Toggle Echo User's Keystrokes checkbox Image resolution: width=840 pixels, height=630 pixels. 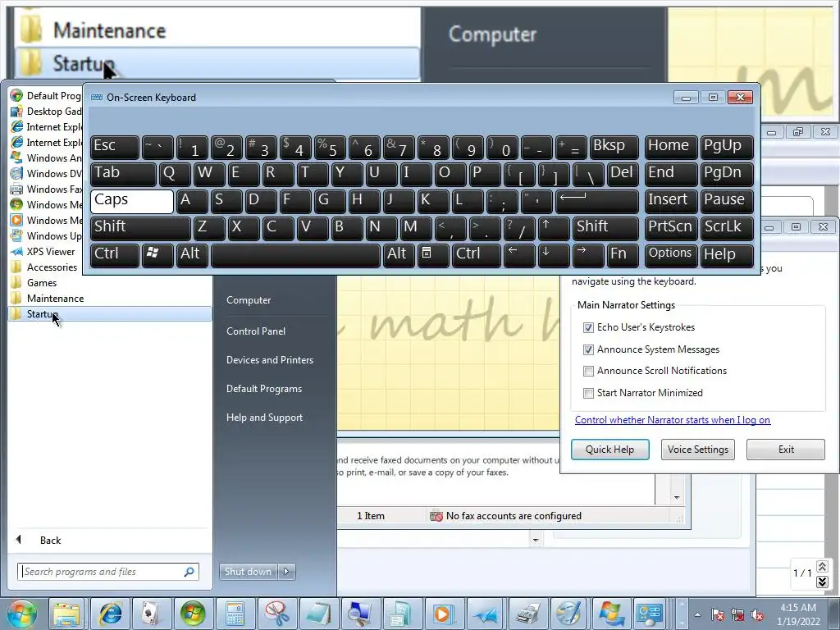(x=588, y=327)
